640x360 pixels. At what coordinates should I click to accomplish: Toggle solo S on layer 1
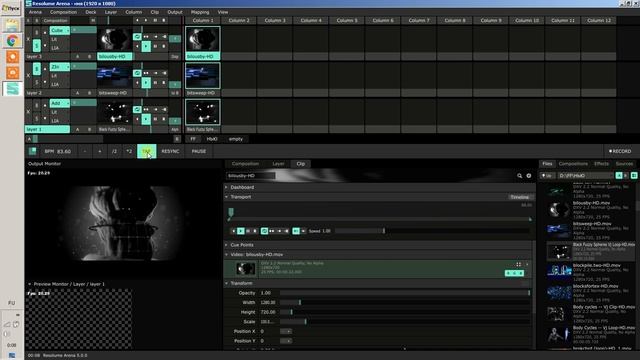coord(37,118)
